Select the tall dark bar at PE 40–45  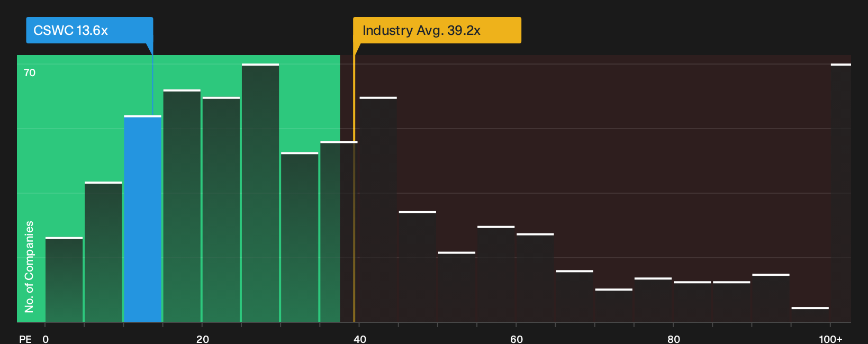click(x=378, y=210)
